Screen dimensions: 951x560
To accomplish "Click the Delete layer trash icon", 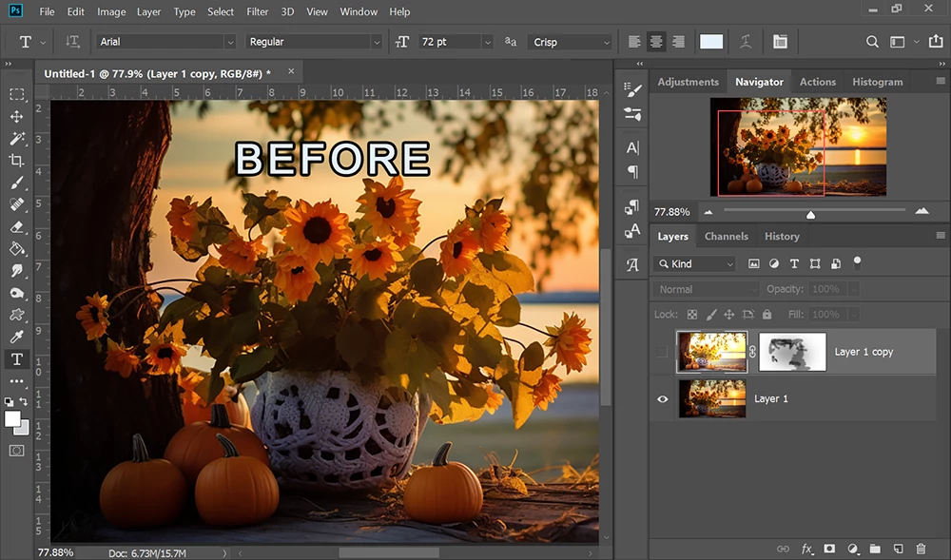I will pos(921,549).
